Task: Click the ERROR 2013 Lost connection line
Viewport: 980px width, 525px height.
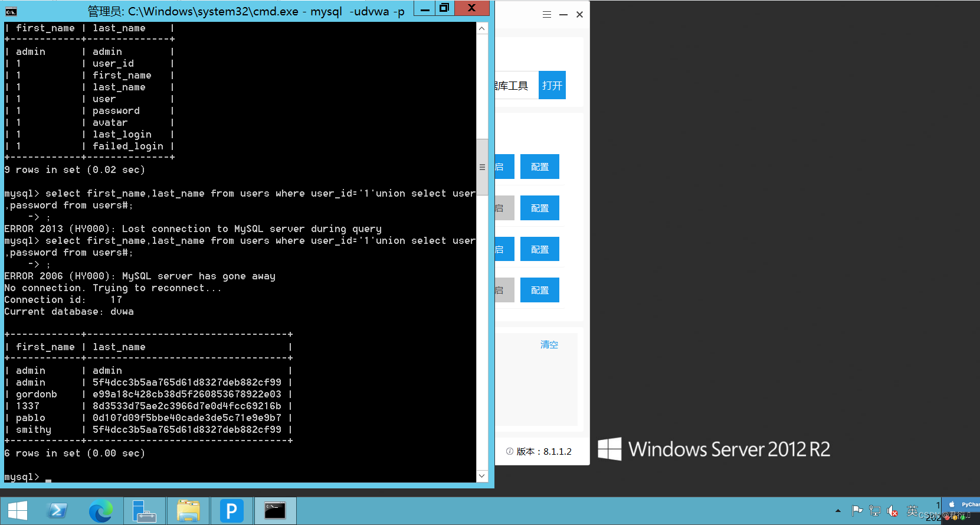Action: pyautogui.click(x=193, y=229)
